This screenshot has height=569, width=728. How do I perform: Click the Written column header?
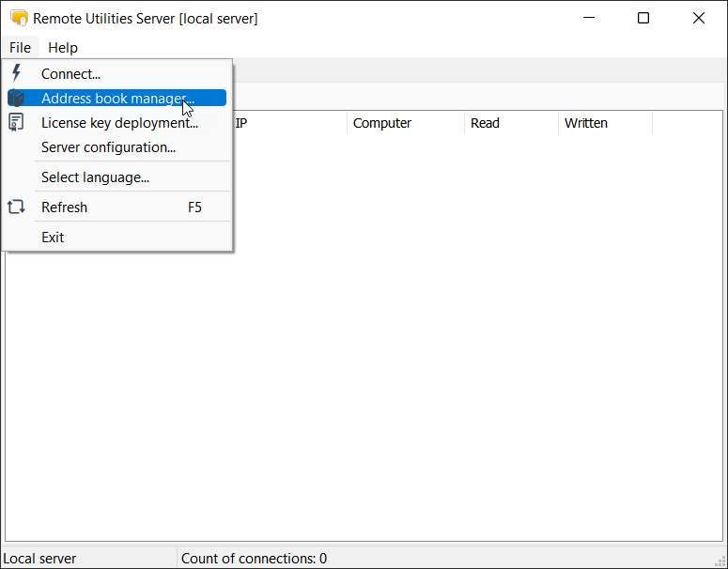pyautogui.click(x=604, y=123)
